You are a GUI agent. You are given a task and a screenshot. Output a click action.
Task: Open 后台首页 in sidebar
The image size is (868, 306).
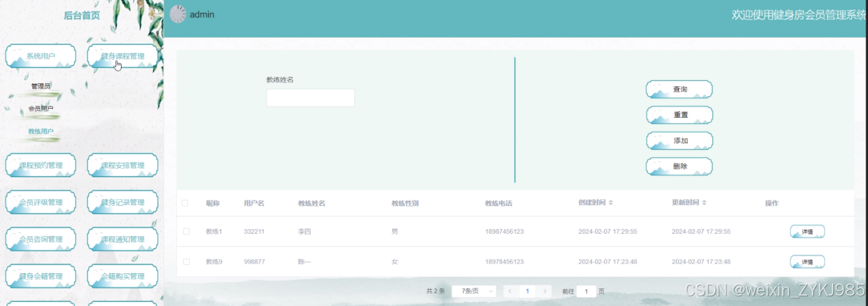[x=82, y=16]
